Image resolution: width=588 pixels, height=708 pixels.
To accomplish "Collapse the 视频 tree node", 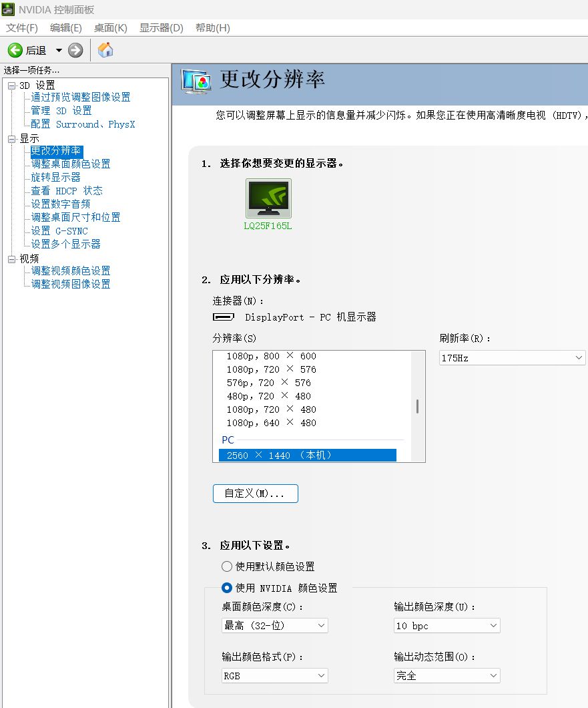I will click(x=12, y=258).
